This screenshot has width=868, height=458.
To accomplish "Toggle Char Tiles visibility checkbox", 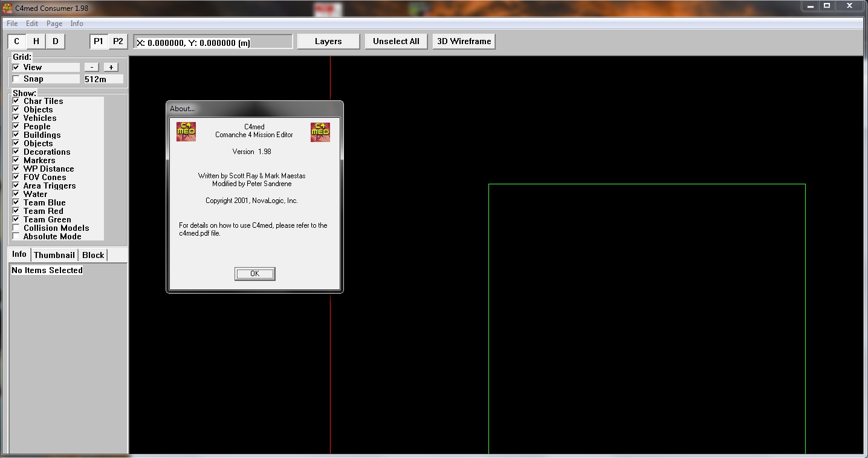I will (16, 101).
